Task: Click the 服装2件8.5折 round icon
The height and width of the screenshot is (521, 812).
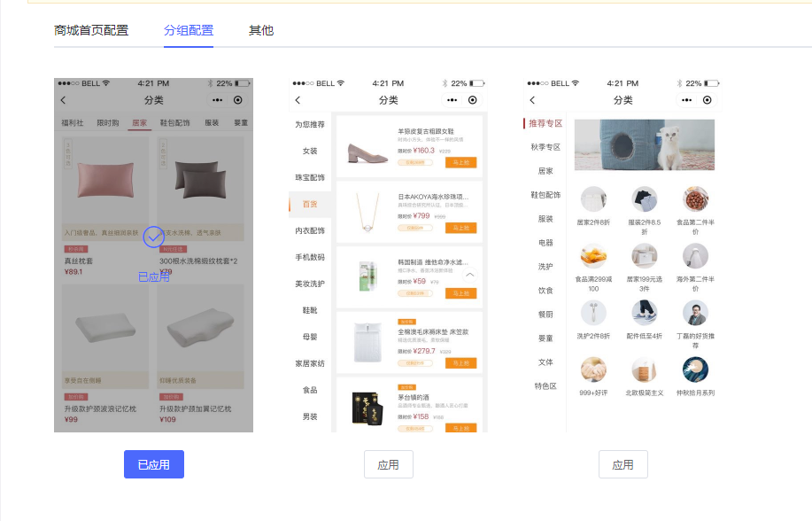Action: click(645, 199)
